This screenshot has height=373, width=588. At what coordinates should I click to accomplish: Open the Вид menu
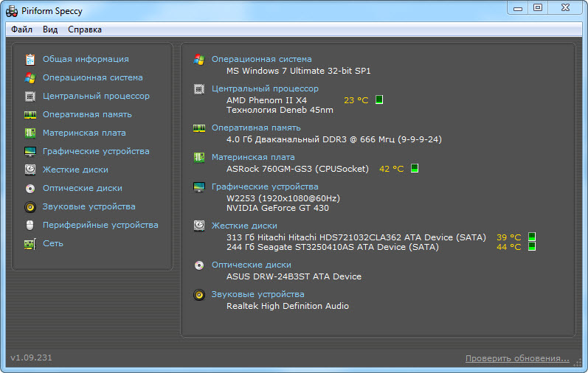[50, 29]
